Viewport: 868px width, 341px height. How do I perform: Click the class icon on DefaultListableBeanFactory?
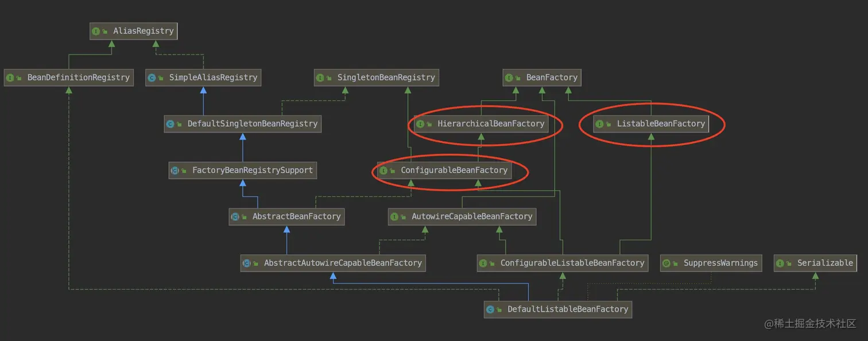point(490,309)
